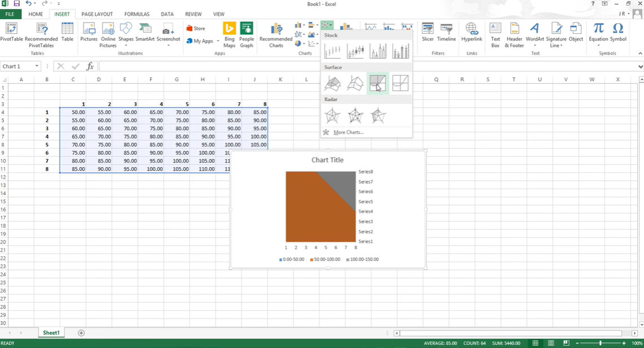Click in the formula bar
This screenshot has height=348, width=644.
pos(367,66)
